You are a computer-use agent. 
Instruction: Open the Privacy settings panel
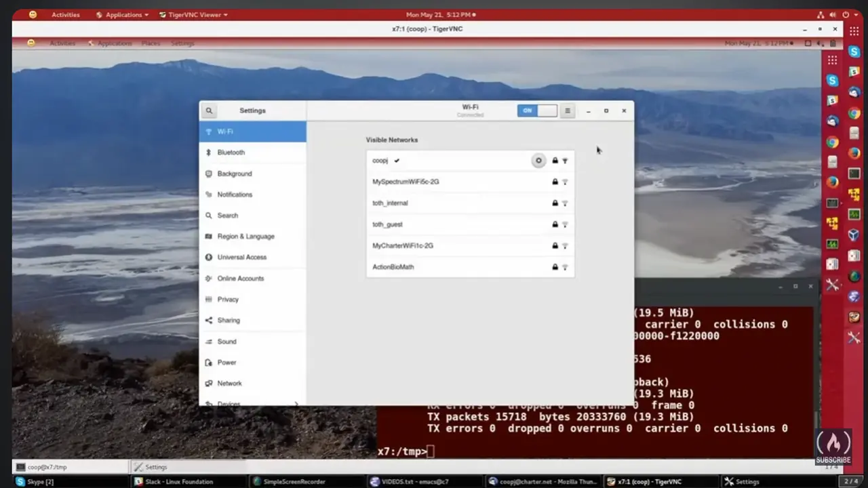[228, 300]
